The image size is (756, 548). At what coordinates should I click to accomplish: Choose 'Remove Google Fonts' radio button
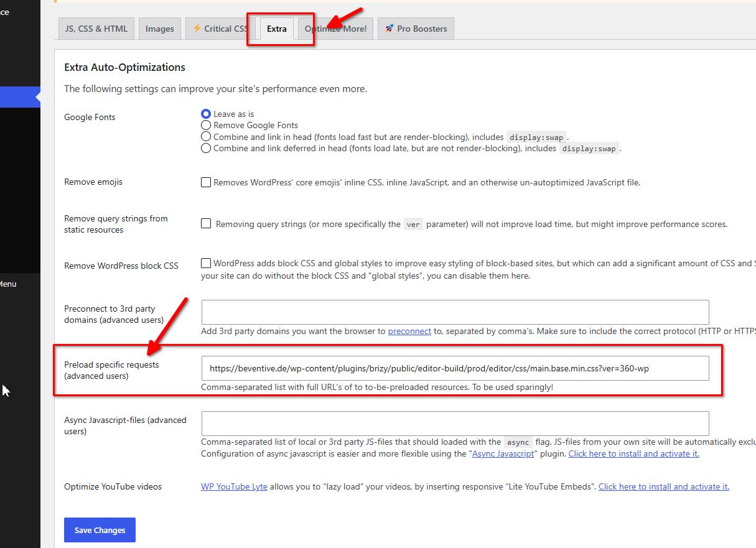206,125
